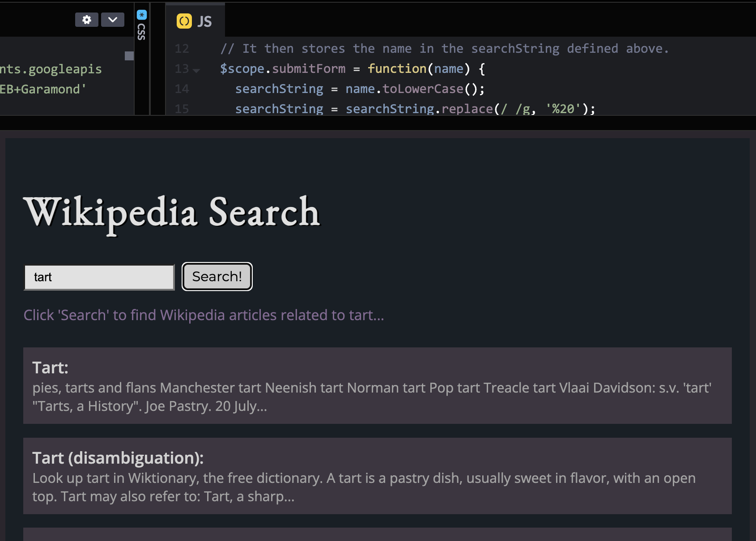
Task: Open the editor settings gear
Action: pos(87,20)
